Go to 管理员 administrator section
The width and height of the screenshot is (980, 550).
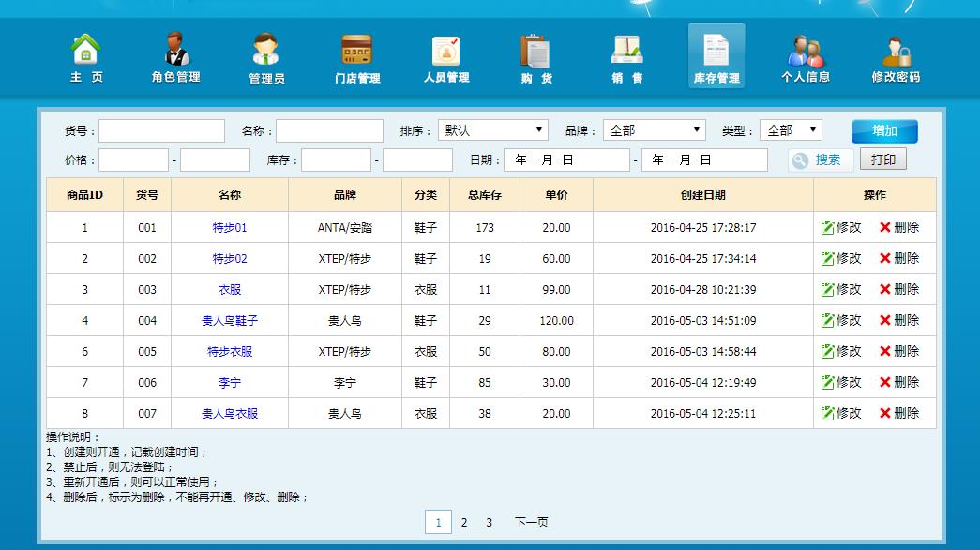click(x=266, y=58)
